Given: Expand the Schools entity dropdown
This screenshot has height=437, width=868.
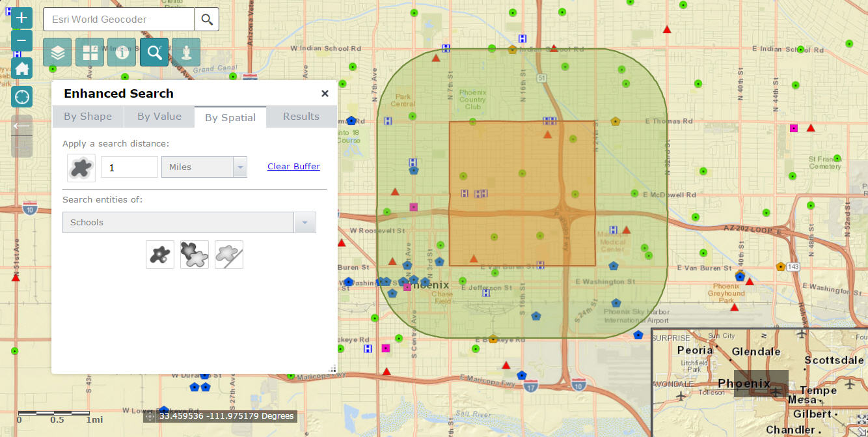Looking at the screenshot, I should point(304,223).
